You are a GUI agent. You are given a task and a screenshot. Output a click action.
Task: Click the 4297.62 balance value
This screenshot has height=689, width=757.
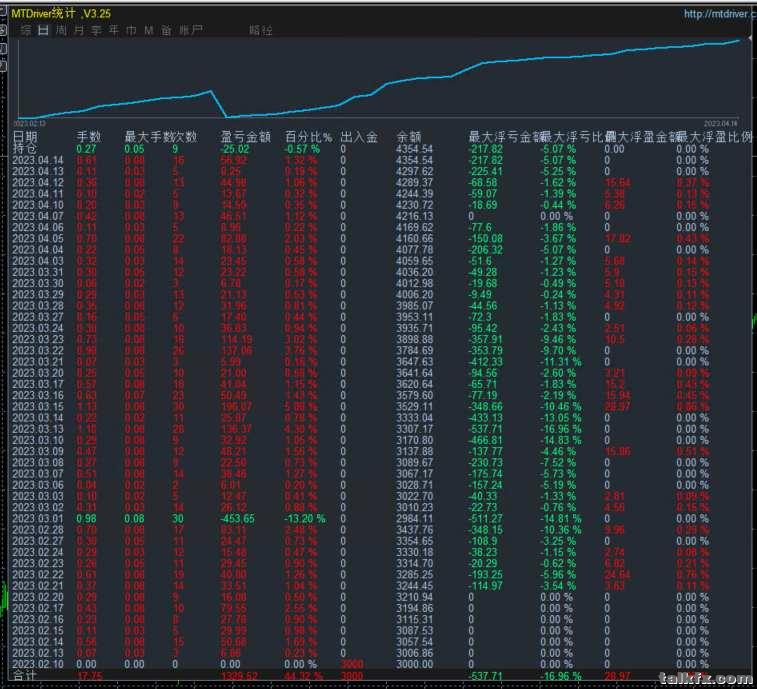tap(415, 171)
